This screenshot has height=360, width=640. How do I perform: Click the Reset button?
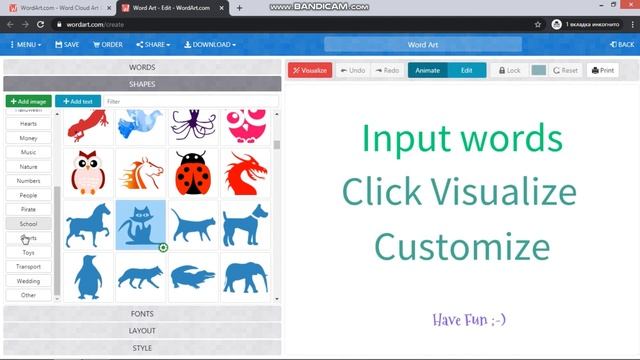[565, 70]
